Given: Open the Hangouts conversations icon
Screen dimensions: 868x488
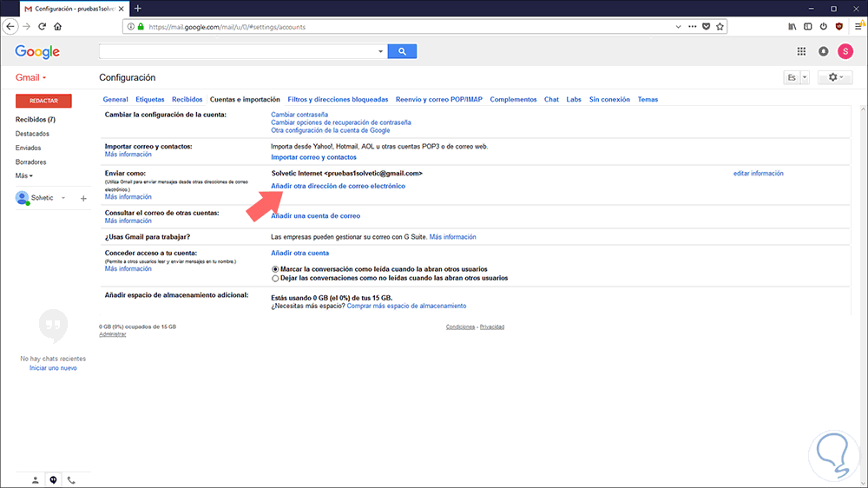Looking at the screenshot, I should coord(53,480).
